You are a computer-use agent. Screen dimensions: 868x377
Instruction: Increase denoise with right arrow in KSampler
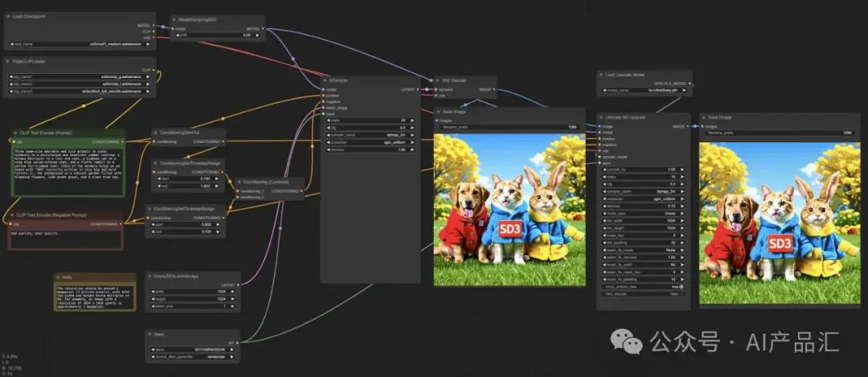tap(412, 150)
